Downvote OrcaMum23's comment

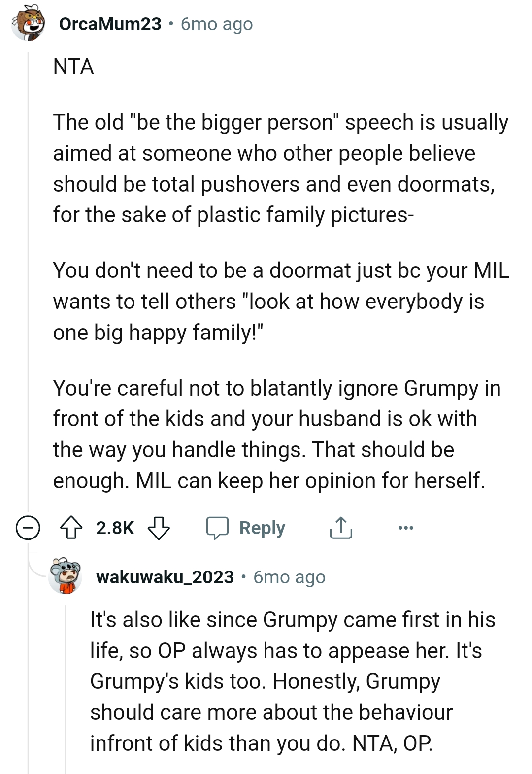(159, 528)
